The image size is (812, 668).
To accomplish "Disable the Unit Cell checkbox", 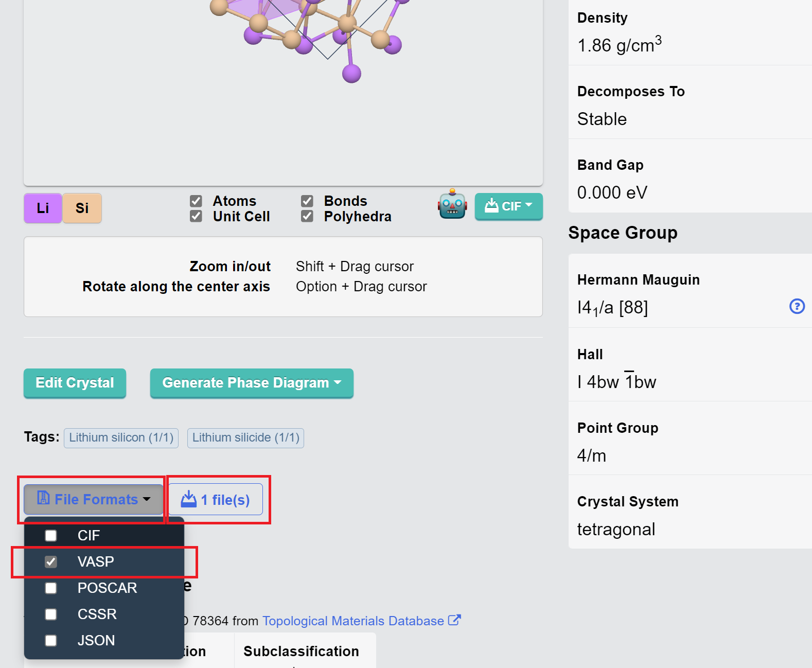I will pos(196,216).
